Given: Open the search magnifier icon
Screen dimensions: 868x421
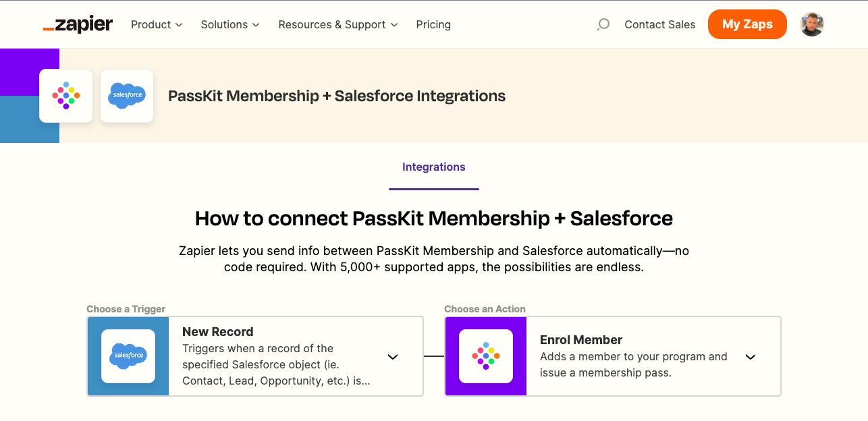Looking at the screenshot, I should (603, 24).
